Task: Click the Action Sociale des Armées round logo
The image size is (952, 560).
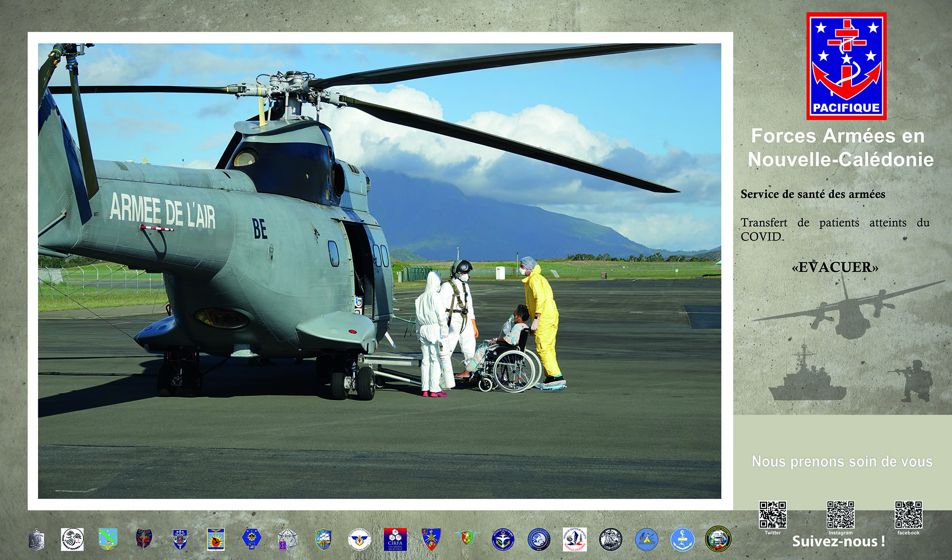Action: 359,540
